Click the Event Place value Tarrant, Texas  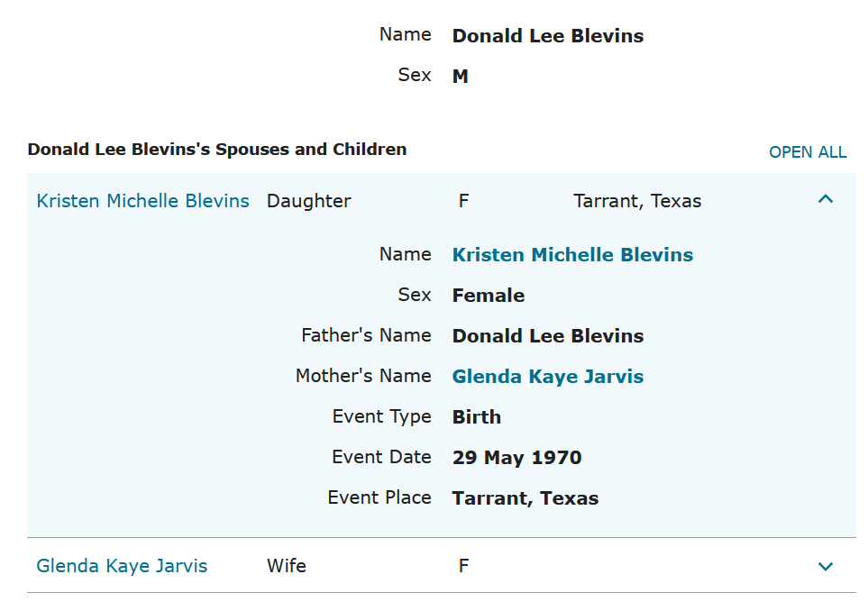[x=525, y=498]
